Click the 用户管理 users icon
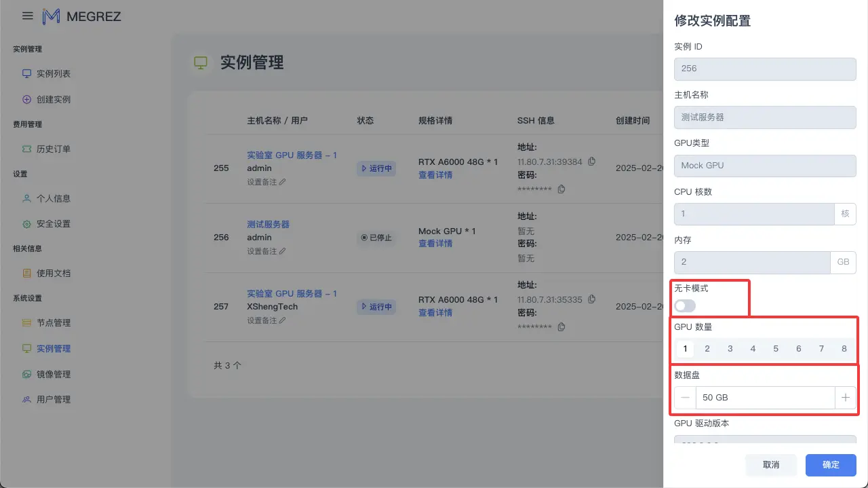Screen dimensions: 868x488 point(26,399)
